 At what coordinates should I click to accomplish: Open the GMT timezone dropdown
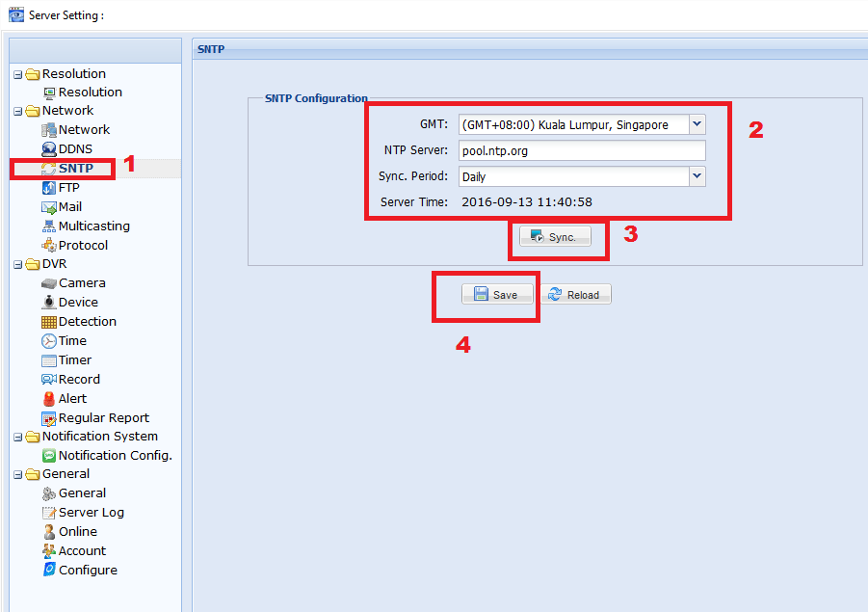coord(697,124)
